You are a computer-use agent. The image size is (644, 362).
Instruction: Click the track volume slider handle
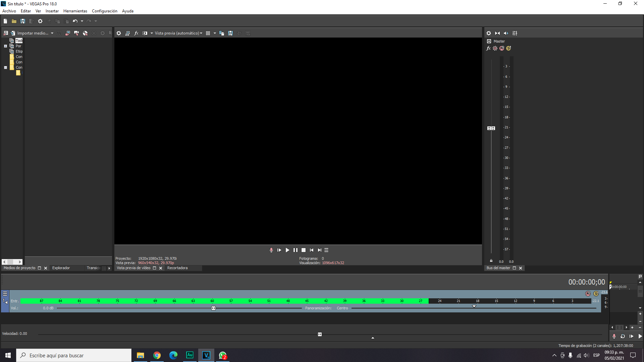[x=213, y=308]
